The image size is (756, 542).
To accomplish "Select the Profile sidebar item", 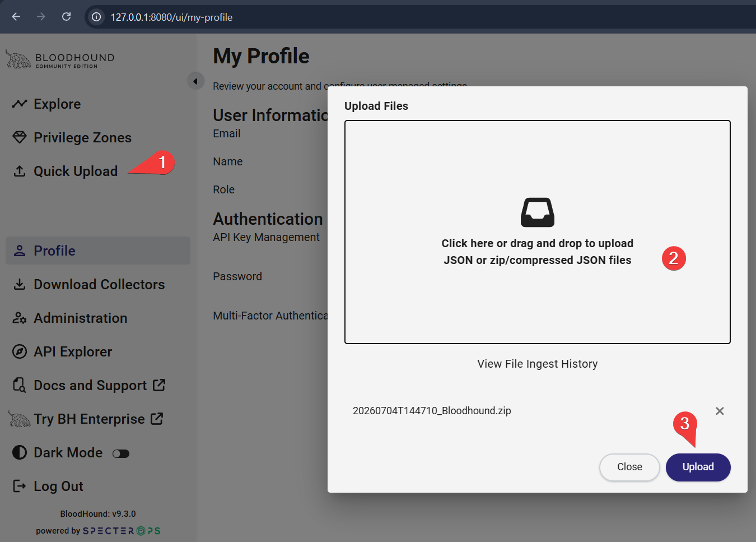I will 98,251.
